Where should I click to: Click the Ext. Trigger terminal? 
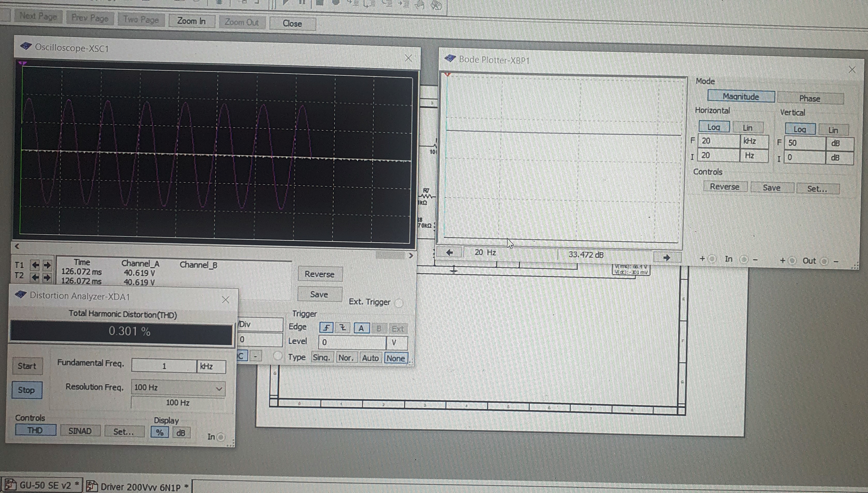399,303
